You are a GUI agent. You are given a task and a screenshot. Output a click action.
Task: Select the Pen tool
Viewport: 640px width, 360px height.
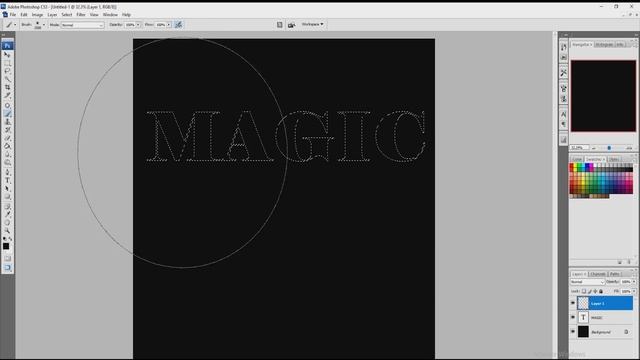(7, 172)
